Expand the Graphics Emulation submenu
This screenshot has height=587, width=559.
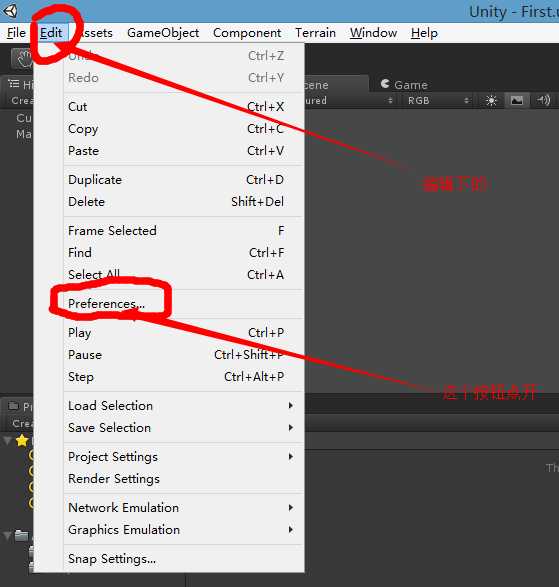183,530
